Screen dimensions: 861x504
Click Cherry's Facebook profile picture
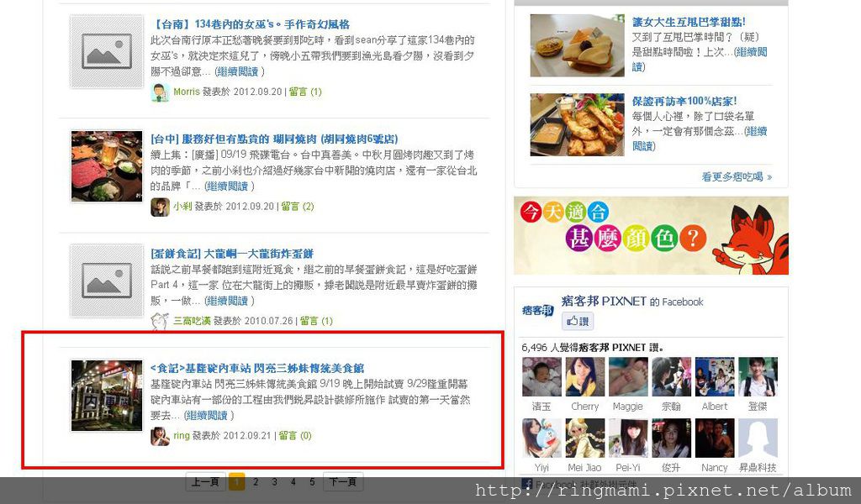[585, 377]
